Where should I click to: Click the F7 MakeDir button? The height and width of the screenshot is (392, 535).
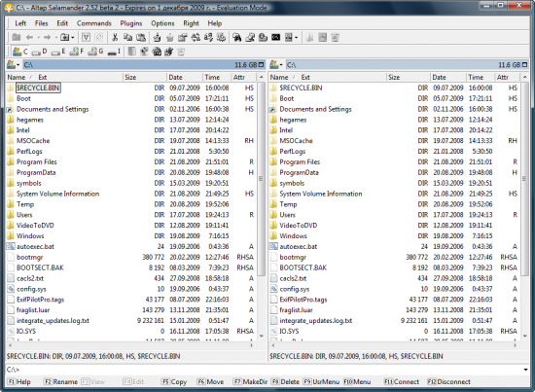click(250, 381)
